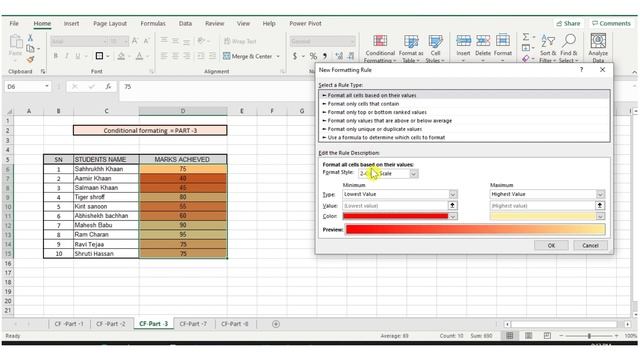Viewport: 640px width, 360px height.
Task: Click the Maximum Value range selector arrow
Action: click(x=600, y=205)
